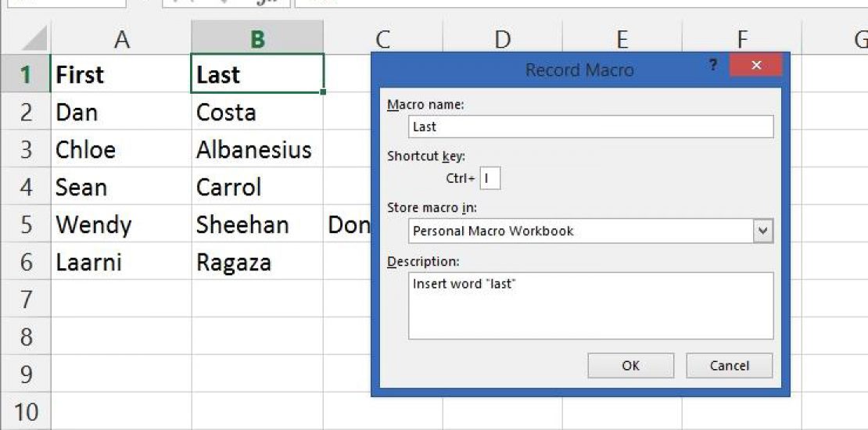Select column F header
This screenshot has height=430, width=868.
741,39
